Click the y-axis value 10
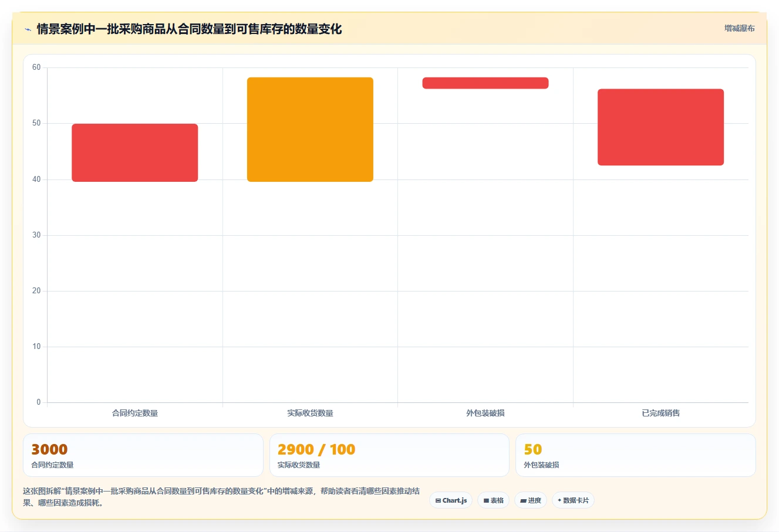This screenshot has width=779, height=532. pyautogui.click(x=36, y=347)
